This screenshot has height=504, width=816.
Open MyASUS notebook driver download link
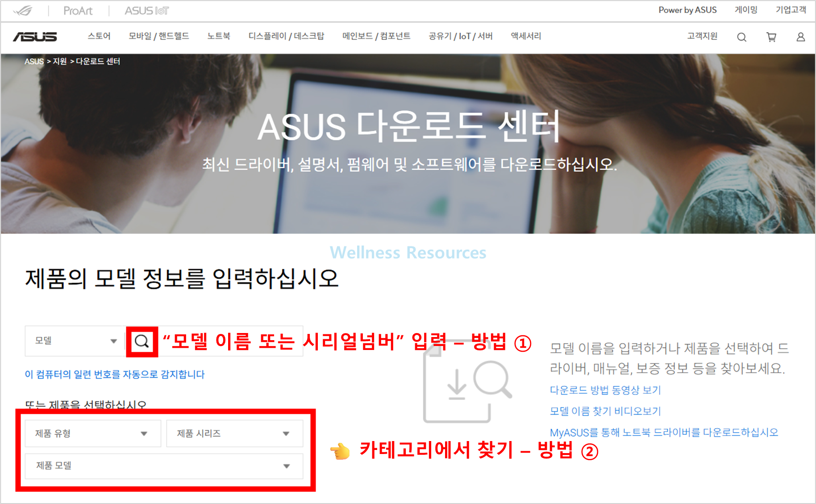(664, 433)
